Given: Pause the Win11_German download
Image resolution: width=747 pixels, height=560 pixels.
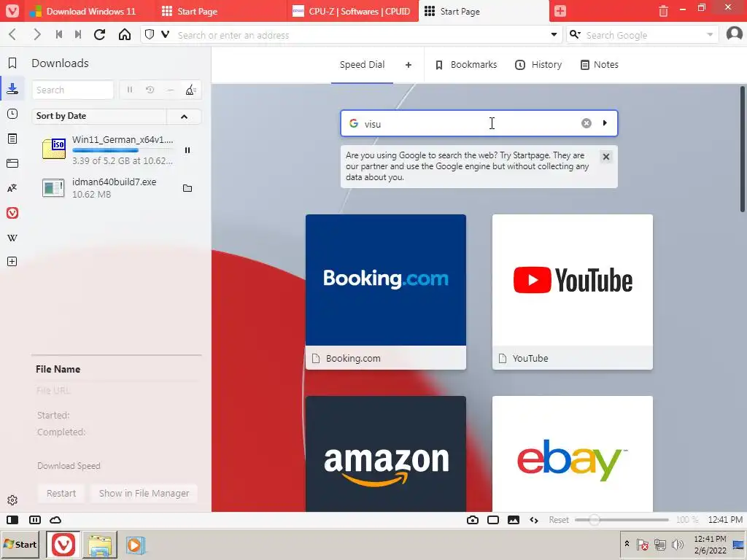Looking at the screenshot, I should pyautogui.click(x=187, y=150).
